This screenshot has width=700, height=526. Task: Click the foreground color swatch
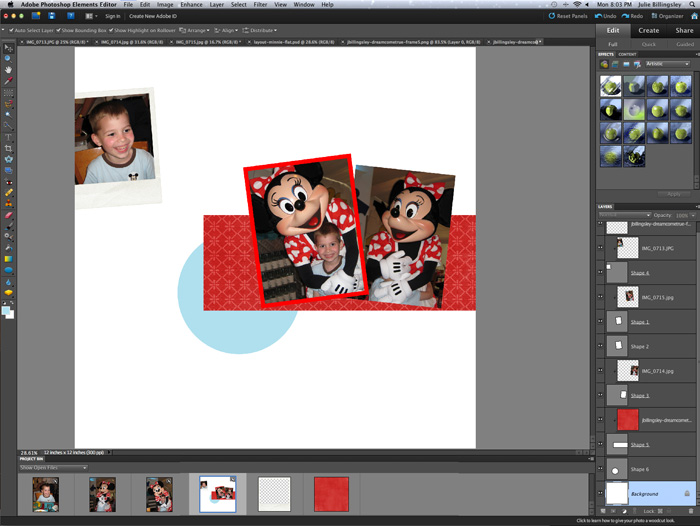6,310
